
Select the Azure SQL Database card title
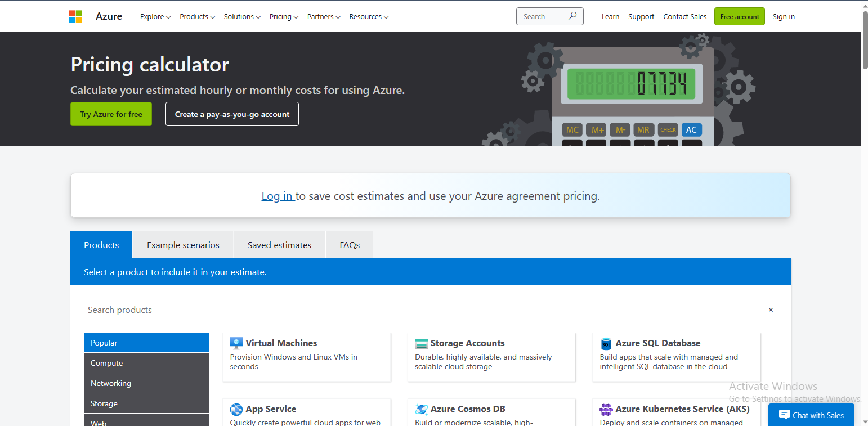658,343
